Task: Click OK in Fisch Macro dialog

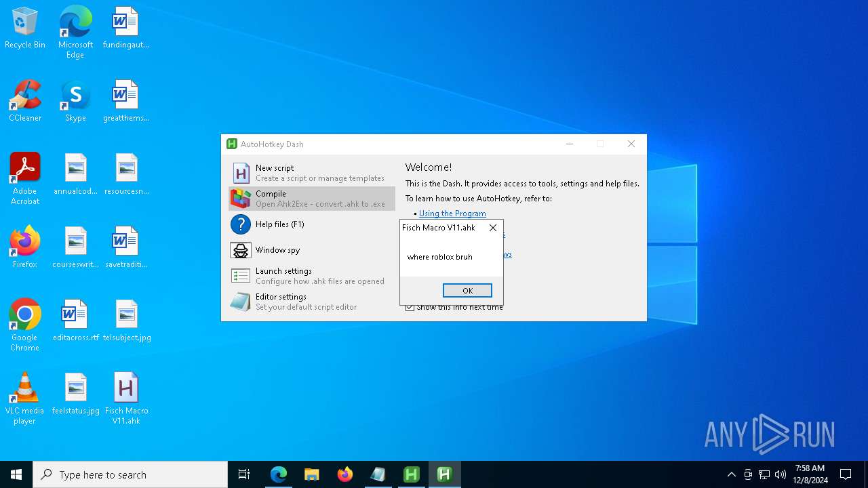Action: coord(467,290)
